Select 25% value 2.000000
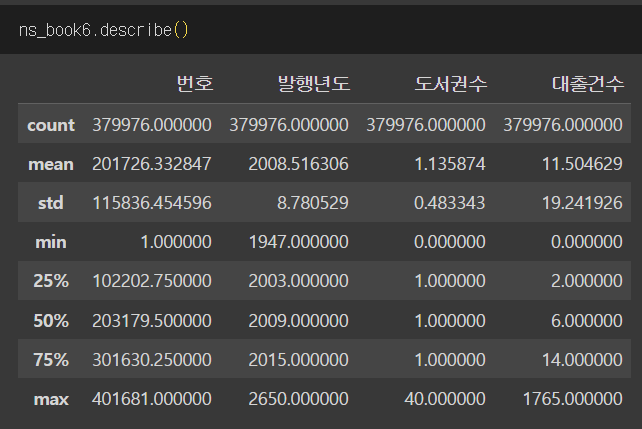This screenshot has height=429, width=642. (587, 281)
